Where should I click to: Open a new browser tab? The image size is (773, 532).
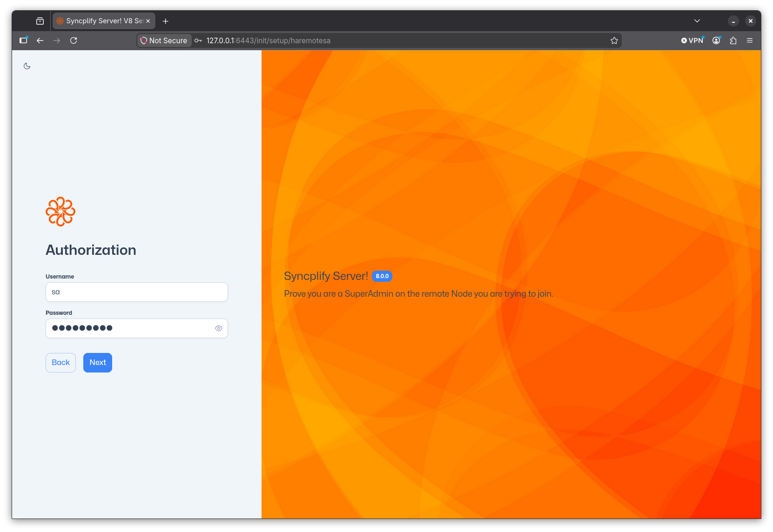pos(165,21)
